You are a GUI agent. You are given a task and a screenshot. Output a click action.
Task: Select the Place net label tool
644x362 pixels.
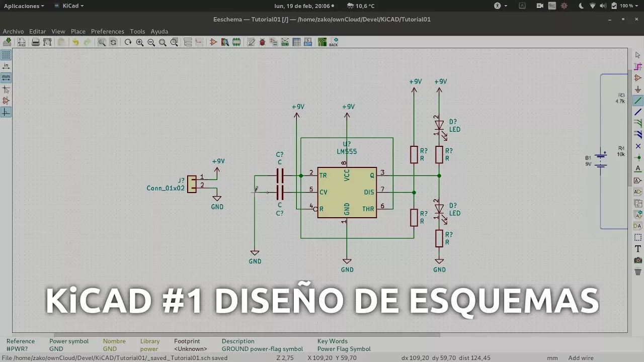click(x=638, y=168)
